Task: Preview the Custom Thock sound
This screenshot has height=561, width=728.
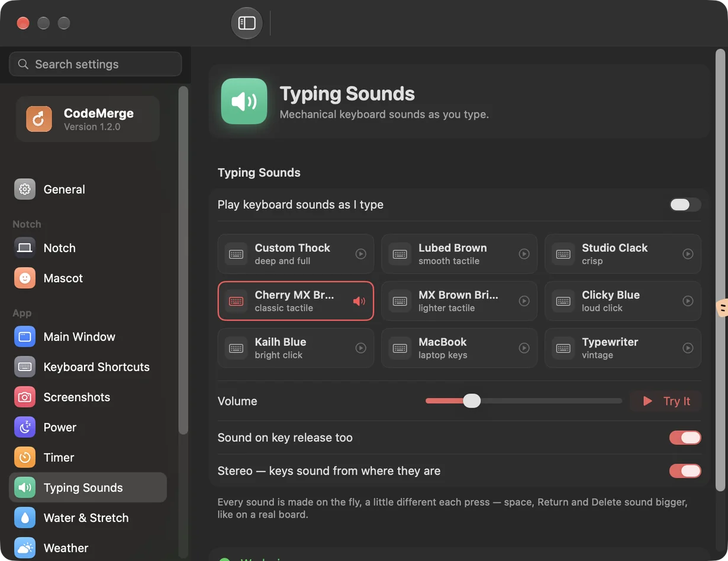Action: point(360,254)
